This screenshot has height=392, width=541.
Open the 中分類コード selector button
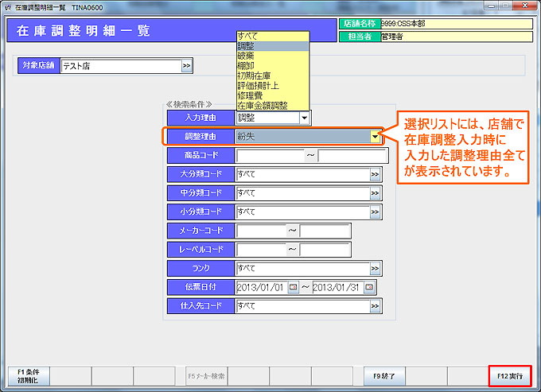[375, 193]
